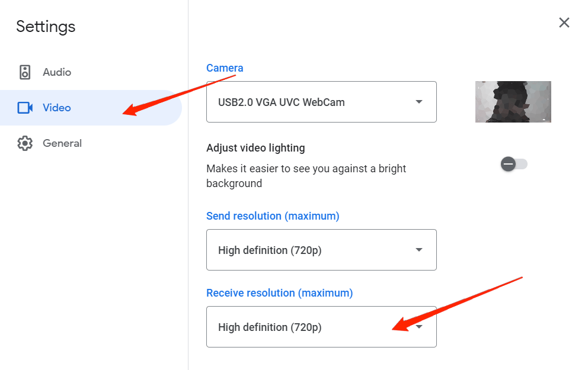Toggle the Adjust video lighting switch

[x=514, y=164]
